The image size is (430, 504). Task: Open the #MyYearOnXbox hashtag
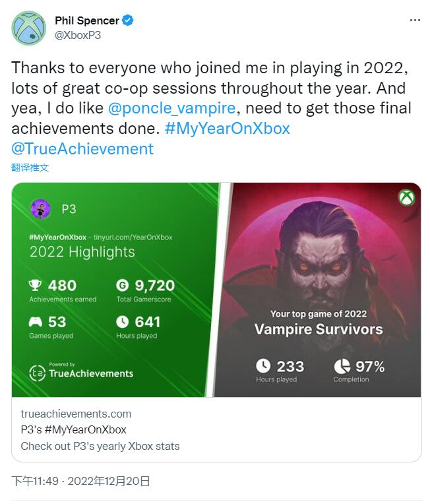click(228, 128)
